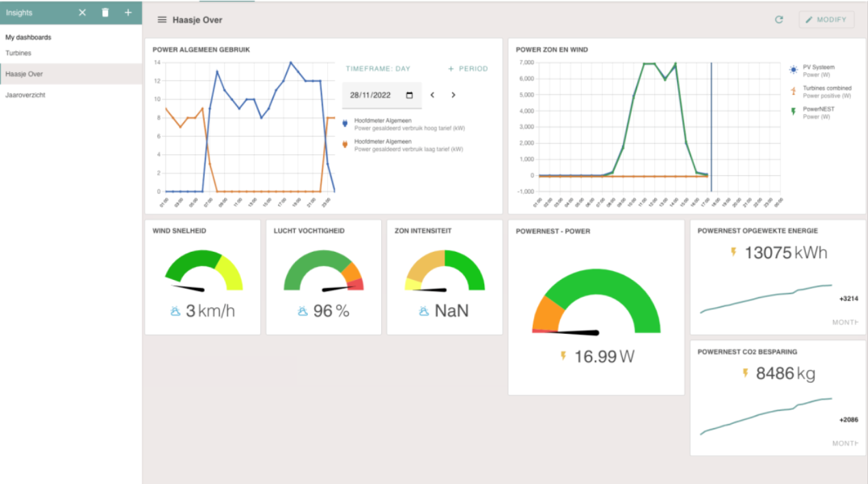The width and height of the screenshot is (868, 484).
Task: Open MONTH selector on Opgewekte Energie card
Action: click(845, 322)
